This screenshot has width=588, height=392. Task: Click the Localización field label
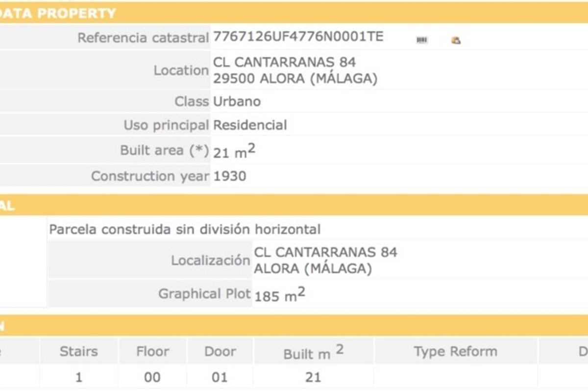point(211,260)
